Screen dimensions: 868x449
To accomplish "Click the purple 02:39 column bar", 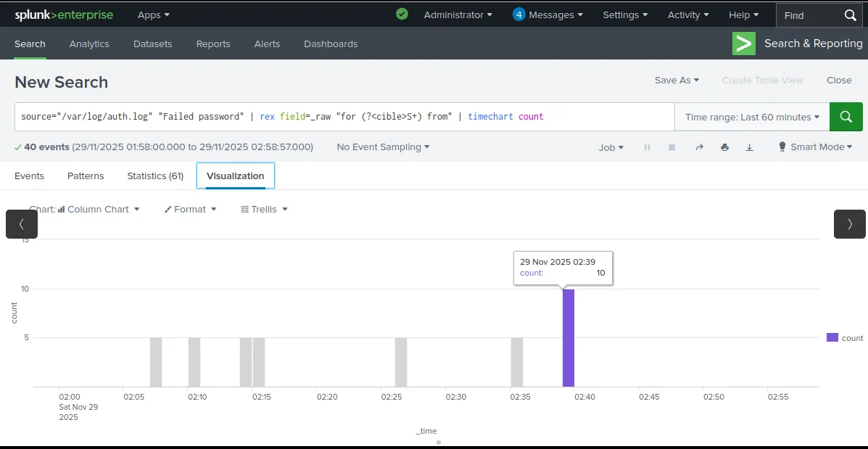I will pyautogui.click(x=569, y=338).
